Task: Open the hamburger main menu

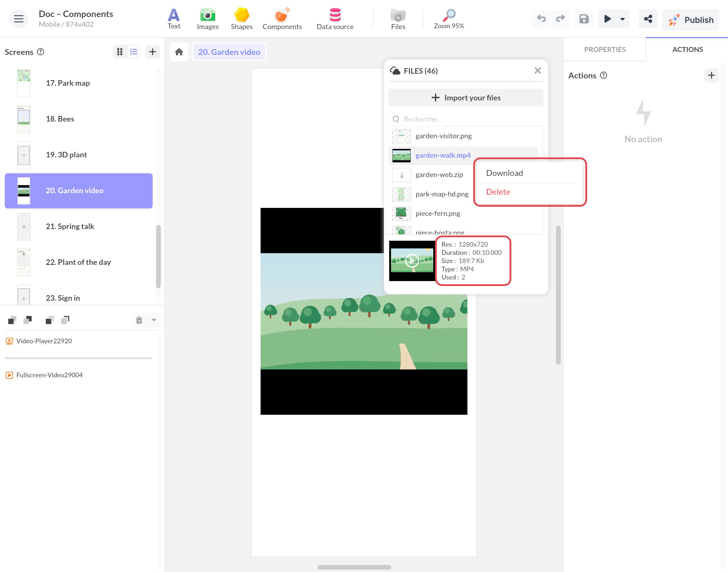Action: point(19,19)
